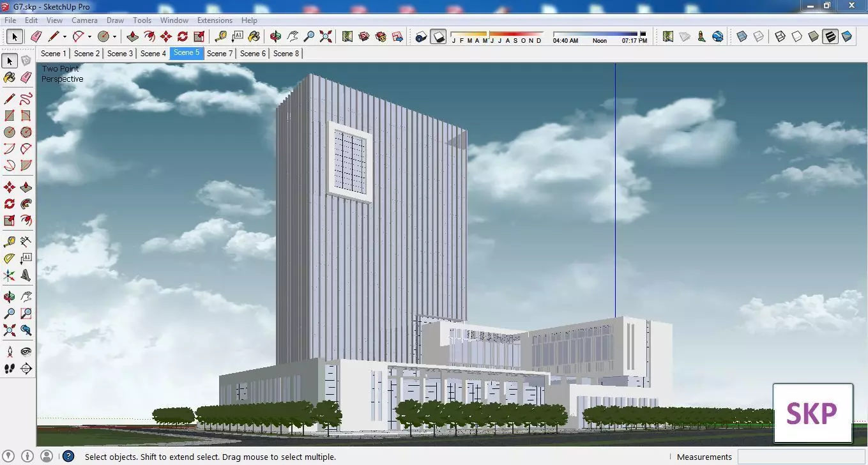Click the Send to LayOut icon
Screen dimensions: 868x465
point(397,36)
